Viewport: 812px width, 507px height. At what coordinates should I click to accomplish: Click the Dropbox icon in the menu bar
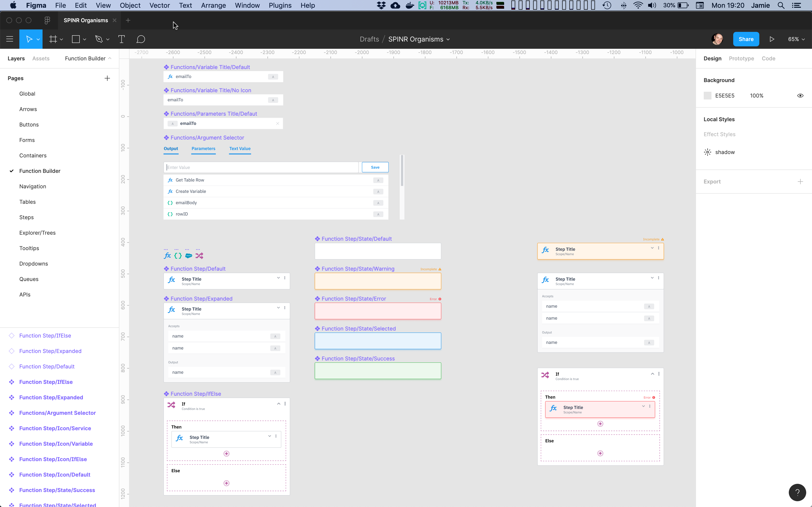click(x=381, y=5)
